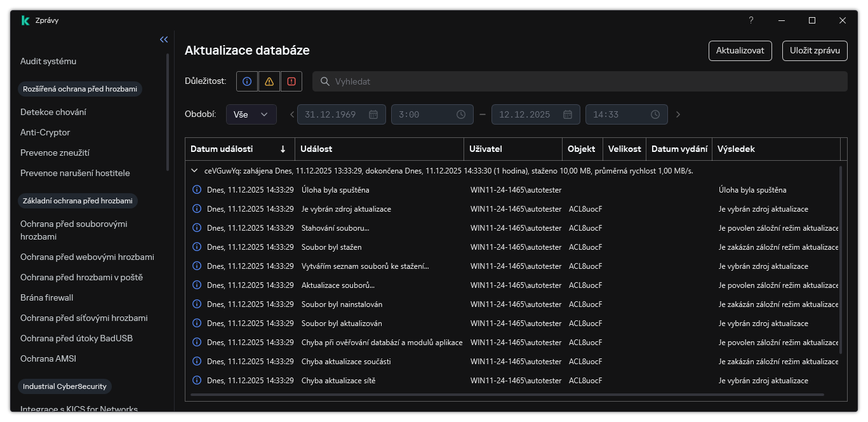This screenshot has width=868, height=422.
Task: Open clock picker for start time 3:00
Action: 461,114
